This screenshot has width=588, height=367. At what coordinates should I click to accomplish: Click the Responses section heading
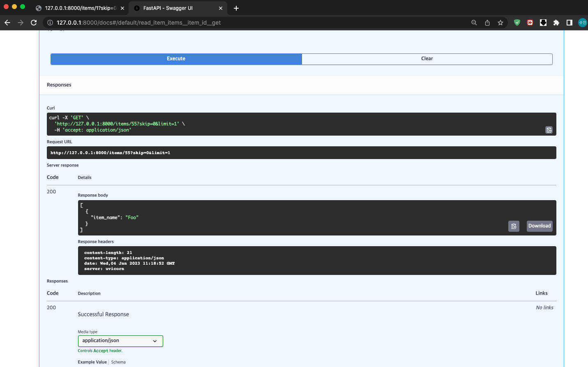click(59, 85)
